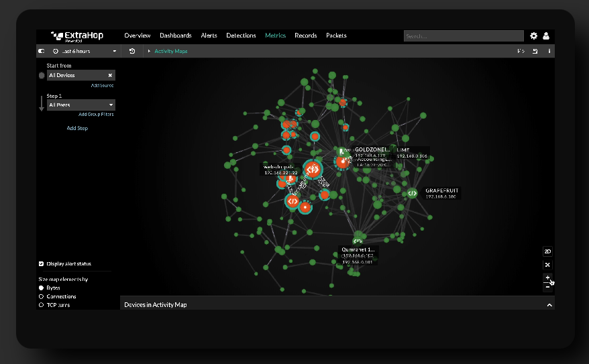Image resolution: width=589 pixels, height=364 pixels.
Task: Open the settings gear menu
Action: coord(533,36)
